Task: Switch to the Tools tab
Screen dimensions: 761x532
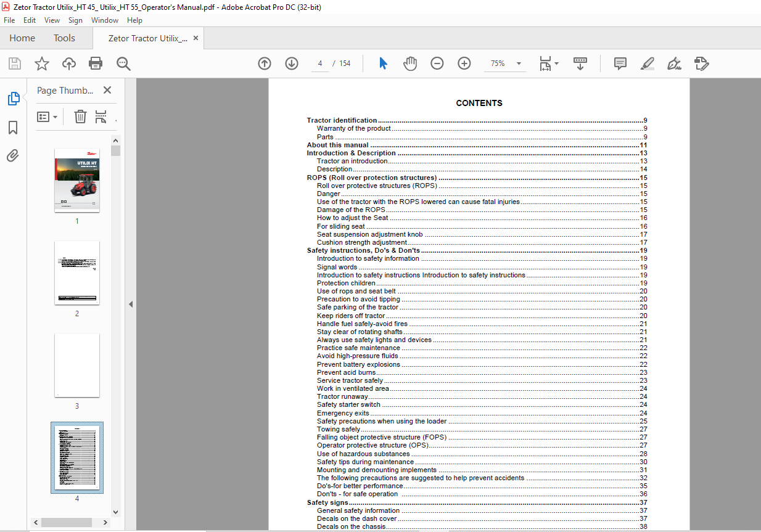Action: (64, 38)
